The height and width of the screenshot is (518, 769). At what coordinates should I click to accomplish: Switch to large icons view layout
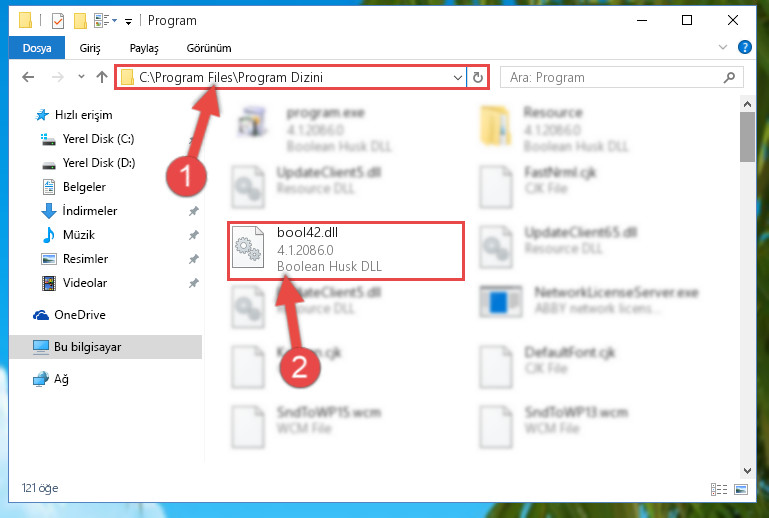pyautogui.click(x=741, y=489)
